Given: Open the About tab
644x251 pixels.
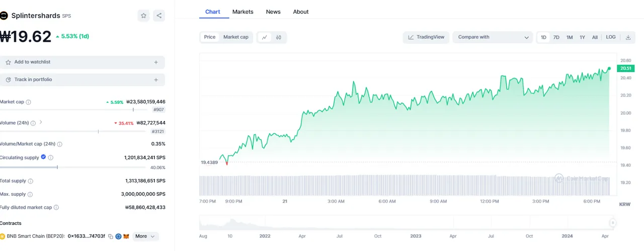Looking at the screenshot, I should (x=301, y=12).
